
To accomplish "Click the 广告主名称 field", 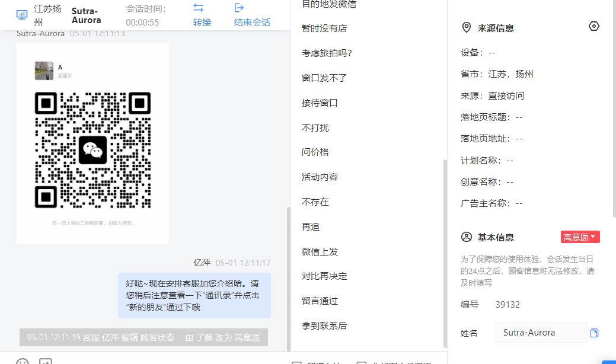I will [x=491, y=203].
